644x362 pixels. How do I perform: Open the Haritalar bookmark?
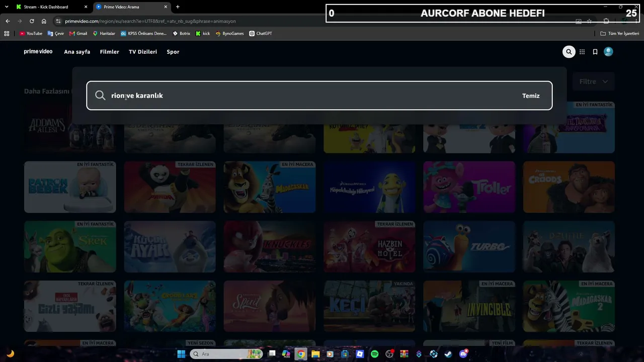click(104, 34)
